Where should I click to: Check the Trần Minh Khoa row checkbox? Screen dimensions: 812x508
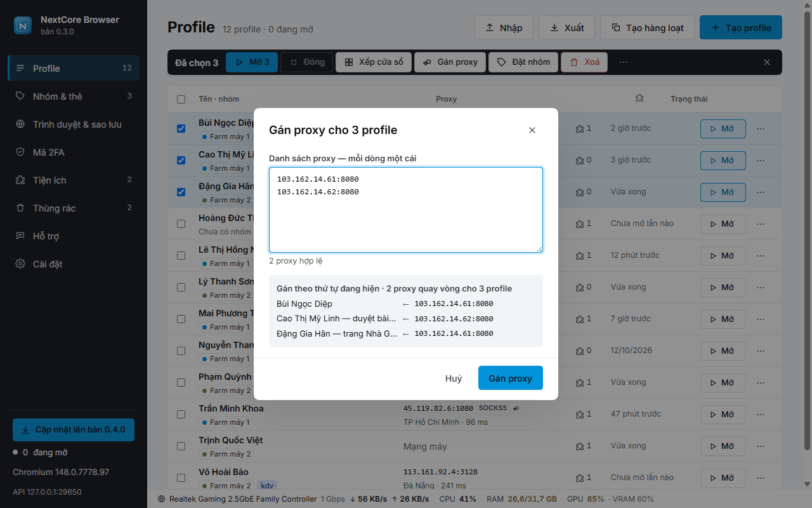click(181, 414)
